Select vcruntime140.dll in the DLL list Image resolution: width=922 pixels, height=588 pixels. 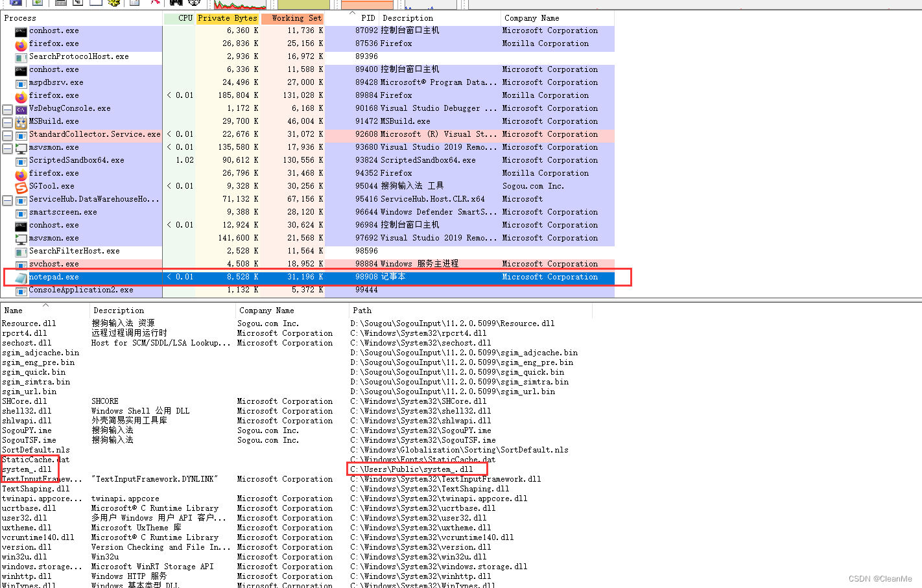(38, 537)
